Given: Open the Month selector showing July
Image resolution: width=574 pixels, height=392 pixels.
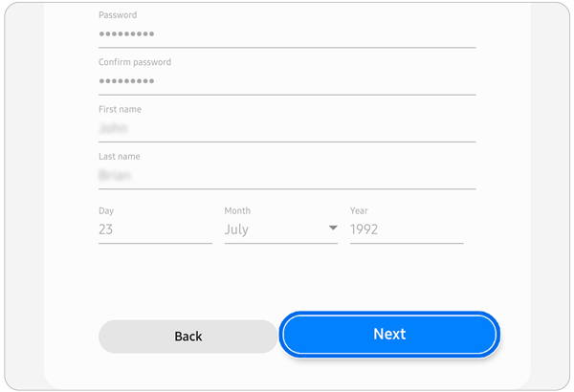Looking at the screenshot, I should pos(277,229).
